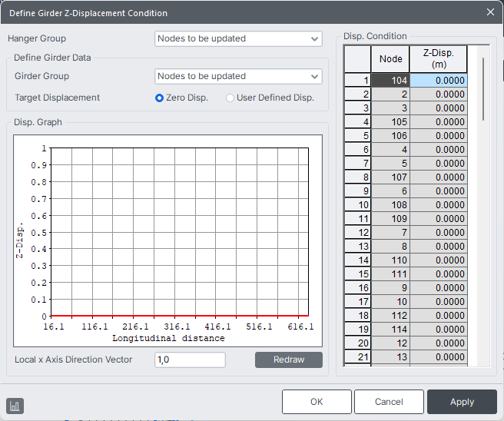Click the Z-Disp. (m) column header
The width and height of the screenshot is (504, 421).
coord(439,59)
